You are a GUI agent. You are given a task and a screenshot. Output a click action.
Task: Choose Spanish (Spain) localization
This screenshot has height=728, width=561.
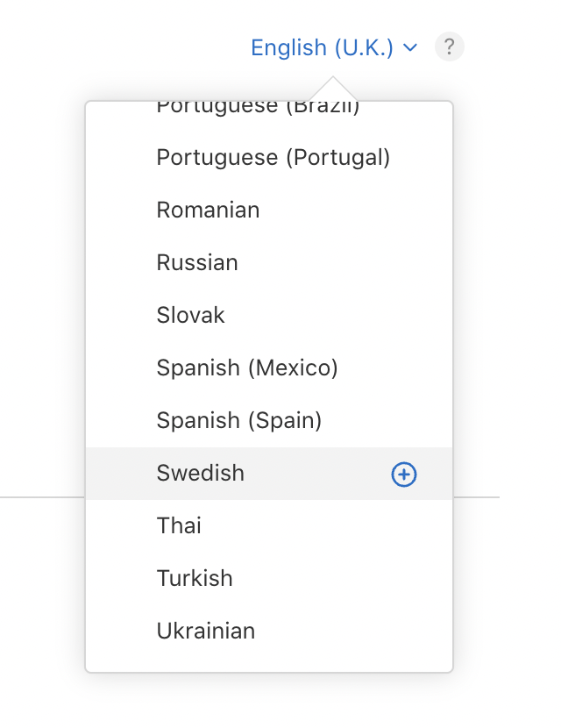(x=239, y=421)
